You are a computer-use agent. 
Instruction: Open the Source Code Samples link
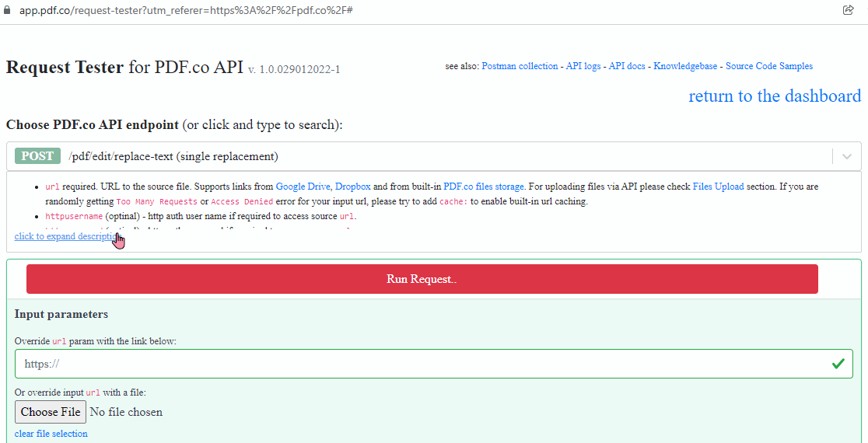click(769, 66)
